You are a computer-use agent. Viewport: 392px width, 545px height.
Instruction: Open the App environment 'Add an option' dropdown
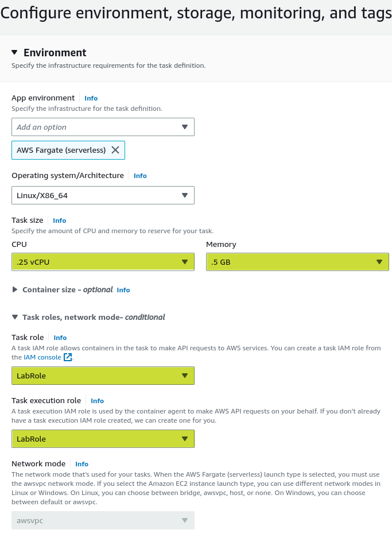pyautogui.click(x=103, y=127)
